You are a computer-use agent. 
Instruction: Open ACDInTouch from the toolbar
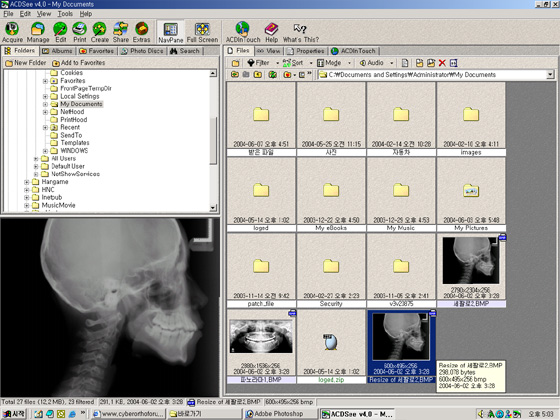243,32
